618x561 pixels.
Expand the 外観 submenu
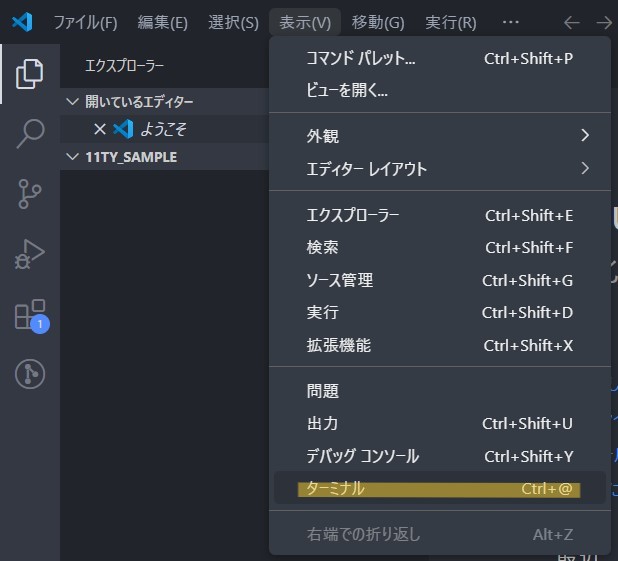440,136
